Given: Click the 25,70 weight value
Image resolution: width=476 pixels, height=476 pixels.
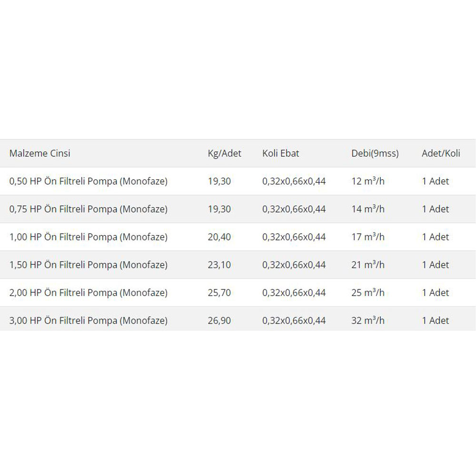Looking at the screenshot, I should (219, 293).
